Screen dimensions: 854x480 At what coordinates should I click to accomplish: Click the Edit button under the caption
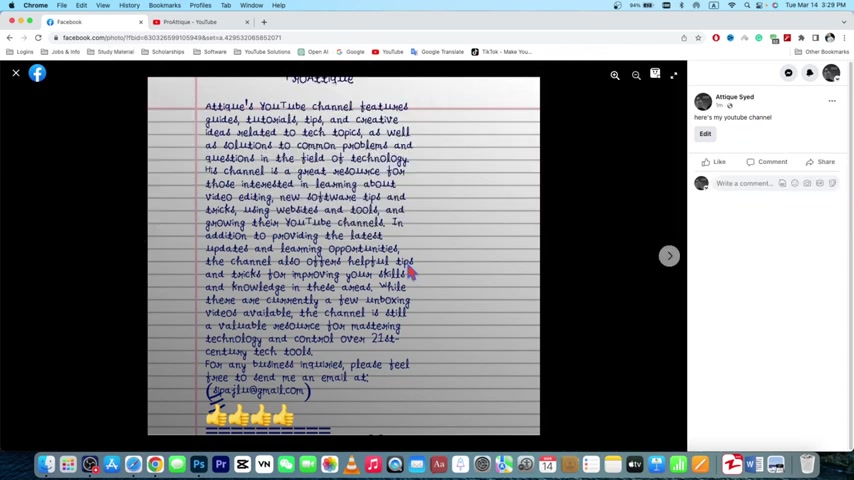(x=705, y=134)
